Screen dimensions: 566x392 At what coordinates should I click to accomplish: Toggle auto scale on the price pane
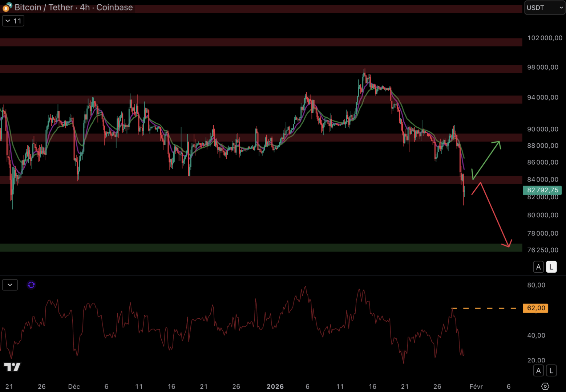(x=538, y=267)
